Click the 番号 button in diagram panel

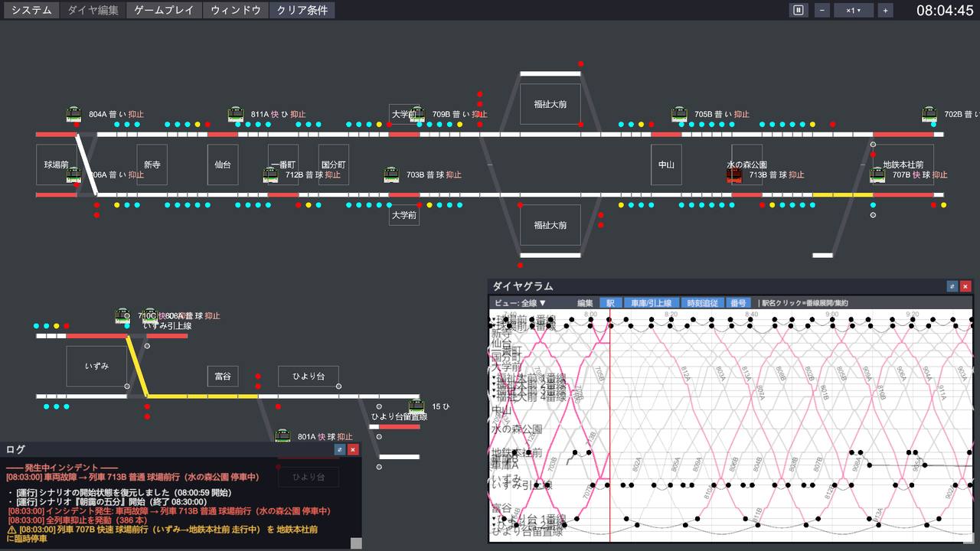pos(738,303)
